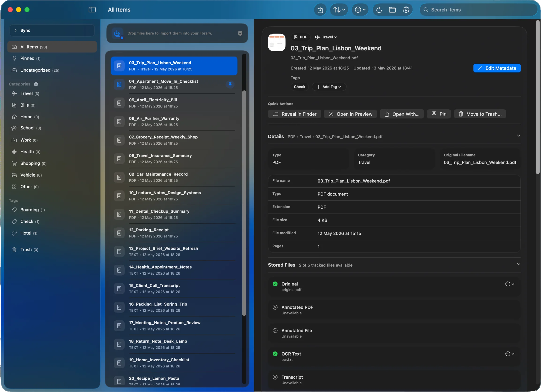Open the filter options dropdown

coord(360,10)
